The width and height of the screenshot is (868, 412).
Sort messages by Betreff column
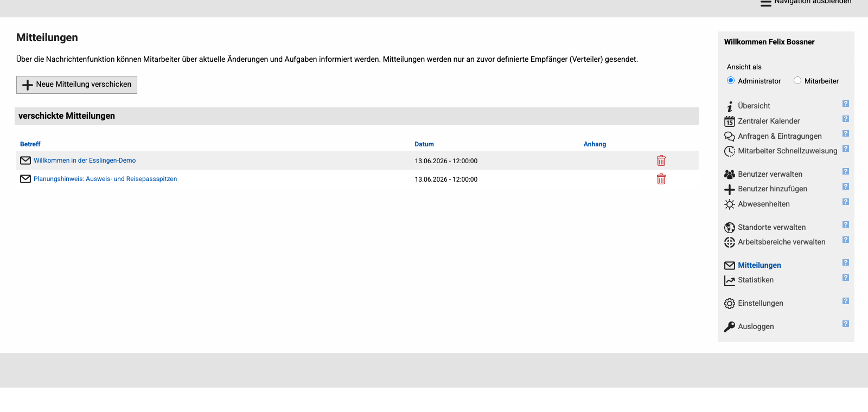(30, 144)
